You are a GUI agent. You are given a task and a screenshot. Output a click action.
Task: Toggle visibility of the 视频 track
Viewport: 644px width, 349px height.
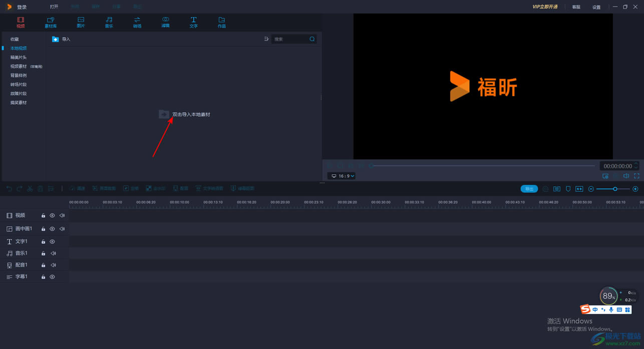[52, 215]
